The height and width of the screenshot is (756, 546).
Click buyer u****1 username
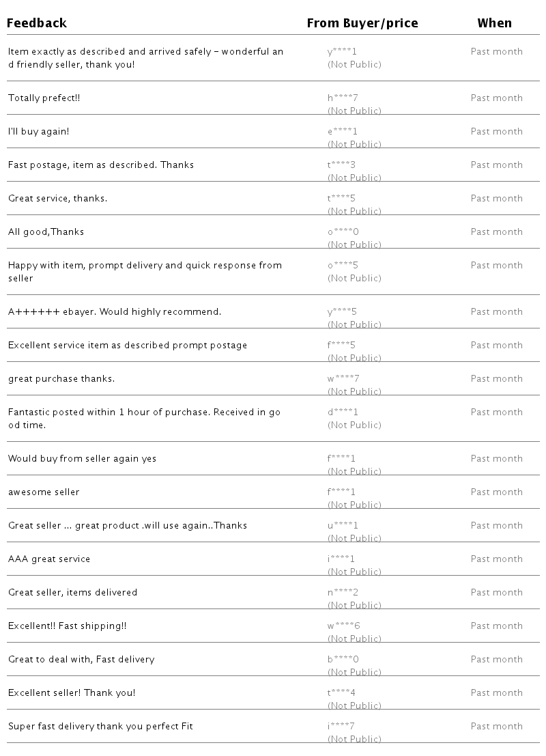343,526
